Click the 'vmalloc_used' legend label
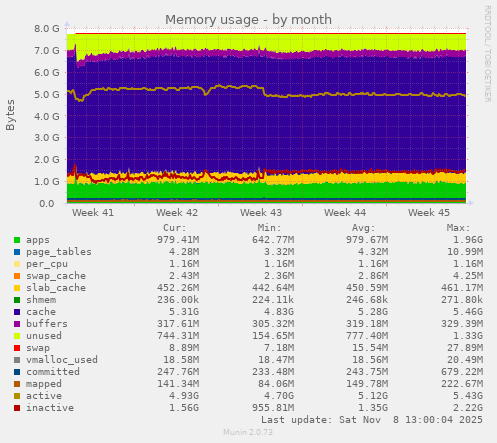The width and height of the screenshot is (497, 443). (x=62, y=360)
